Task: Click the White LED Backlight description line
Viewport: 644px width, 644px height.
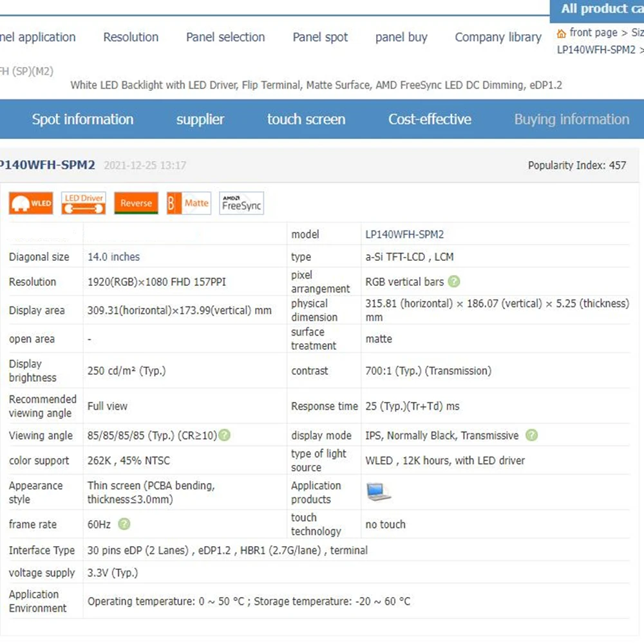Action: [x=316, y=85]
